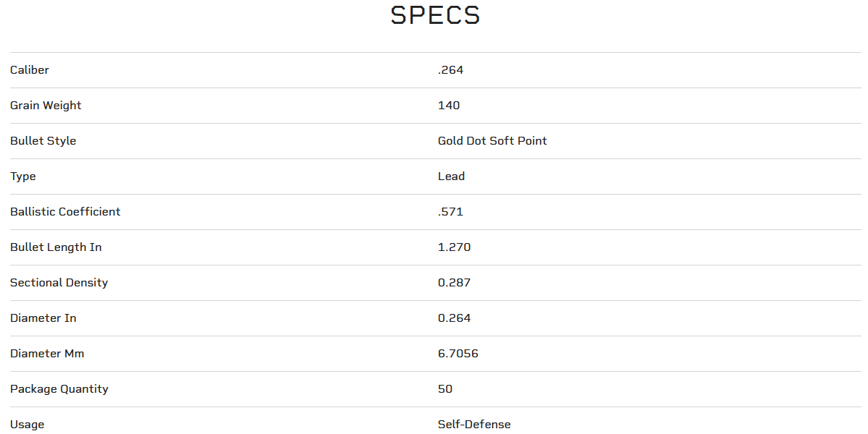Click the Sectional Density label
Image resolution: width=868 pixels, height=434 pixels.
pos(59,283)
